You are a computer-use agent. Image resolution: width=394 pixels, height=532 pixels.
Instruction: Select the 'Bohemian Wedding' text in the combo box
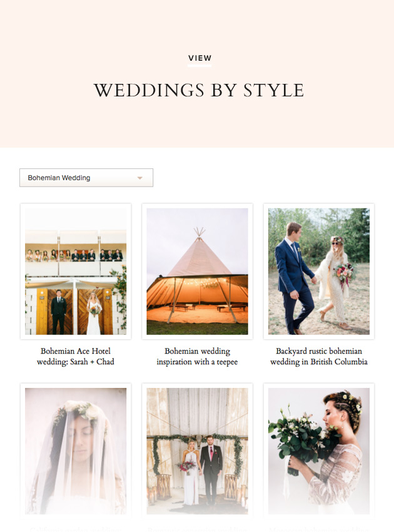point(59,178)
